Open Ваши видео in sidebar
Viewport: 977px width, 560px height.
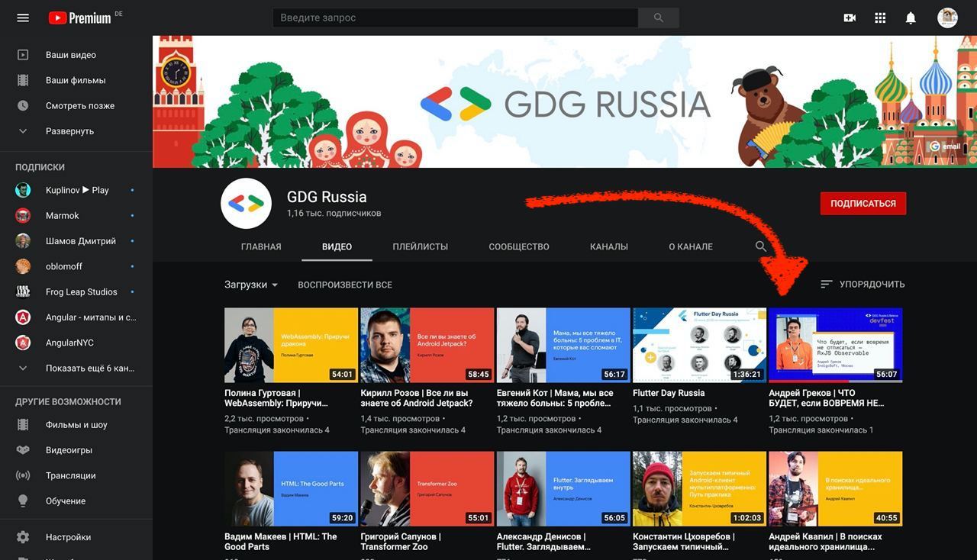click(x=76, y=55)
